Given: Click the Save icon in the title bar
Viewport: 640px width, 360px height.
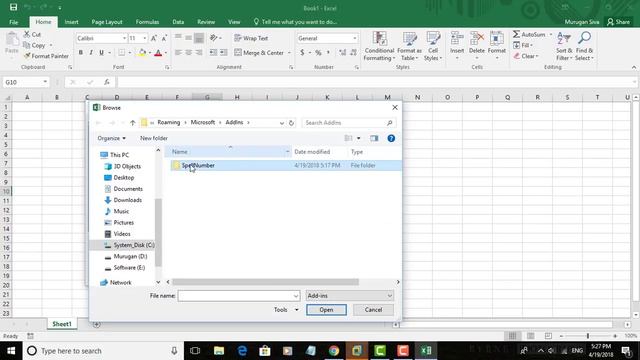Looking at the screenshot, I should tap(13, 7).
